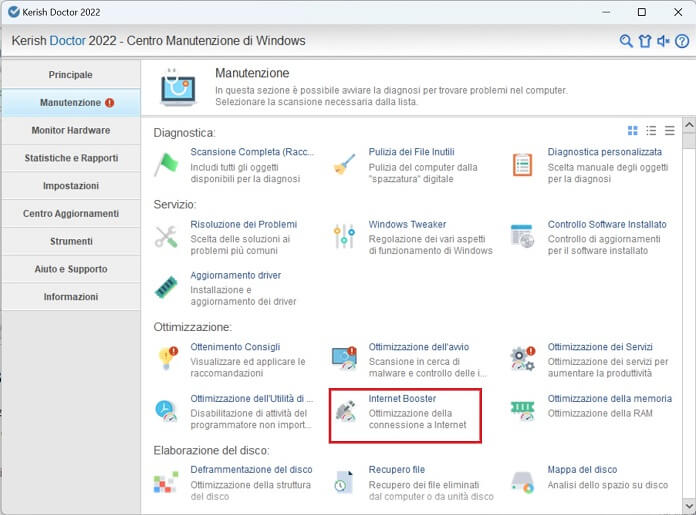Open Risoluzione dei Problemi link
Screen dimensions: 696x515
[244, 224]
